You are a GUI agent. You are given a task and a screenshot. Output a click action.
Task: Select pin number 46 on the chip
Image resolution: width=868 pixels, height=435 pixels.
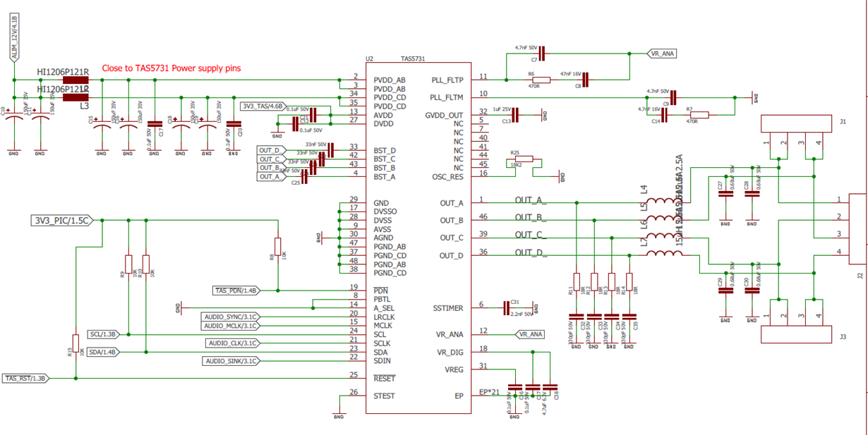tap(483, 216)
